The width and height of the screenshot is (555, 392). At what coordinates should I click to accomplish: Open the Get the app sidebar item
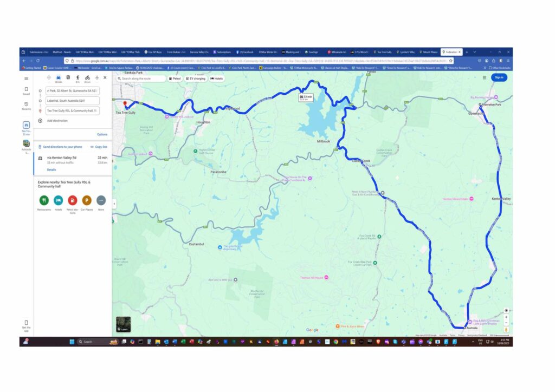26,325
